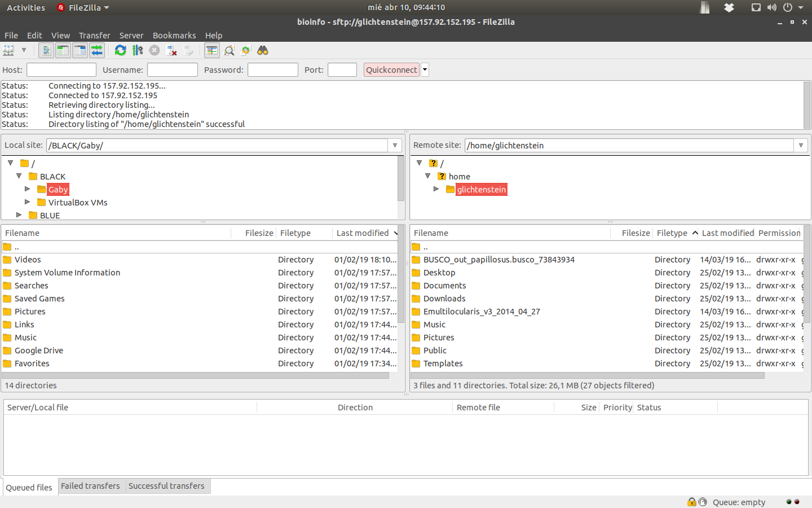
Task: Open the File menu
Action: point(11,35)
